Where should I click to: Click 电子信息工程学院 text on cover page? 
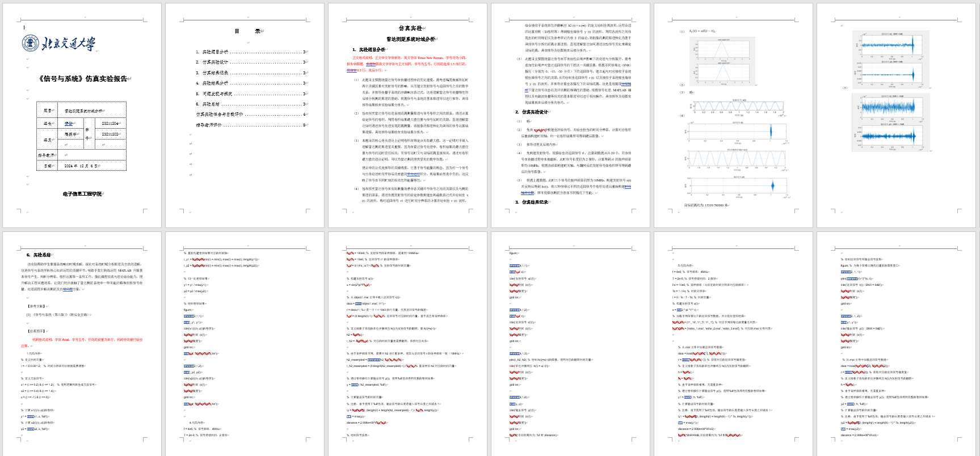click(82, 194)
